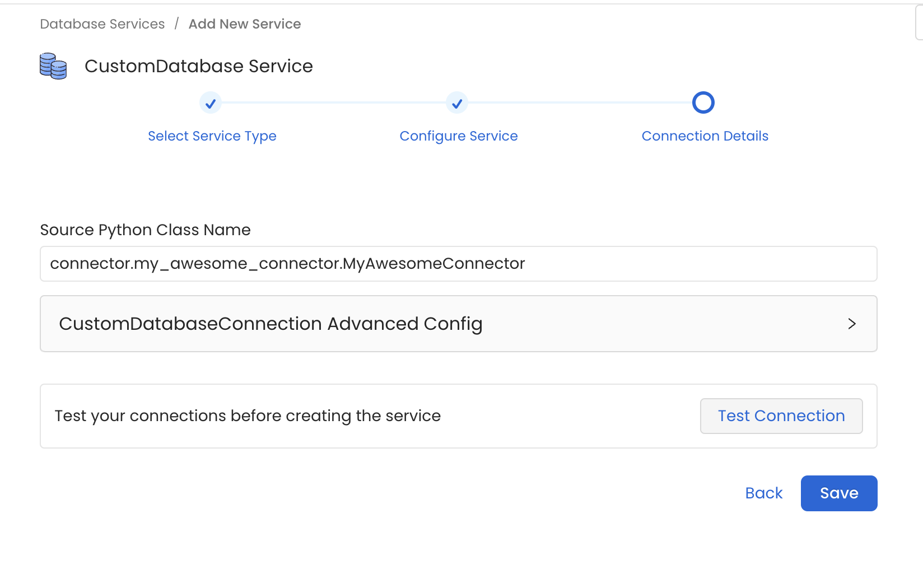The image size is (923, 588).
Task: Click the stacked database service icon
Action: tap(53, 66)
